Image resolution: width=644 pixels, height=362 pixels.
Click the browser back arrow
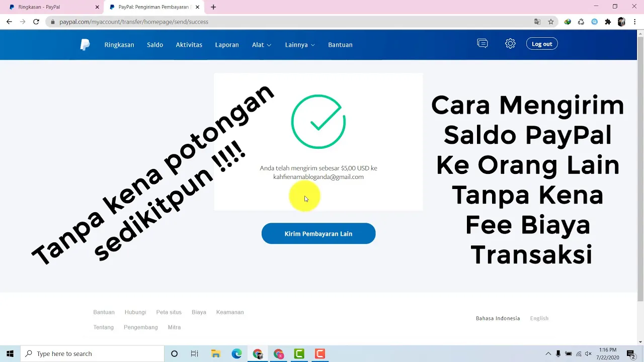click(x=9, y=22)
